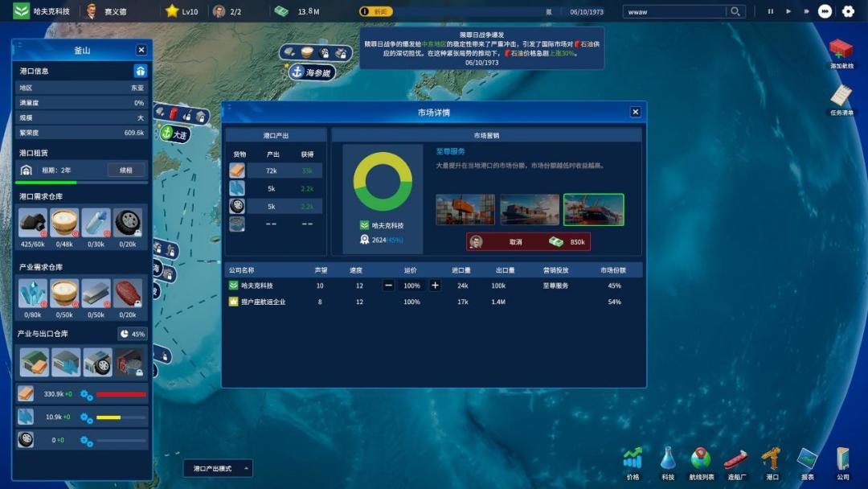Click the 市场营销 section header
Image resolution: width=868 pixels, height=489 pixels.
pos(486,135)
